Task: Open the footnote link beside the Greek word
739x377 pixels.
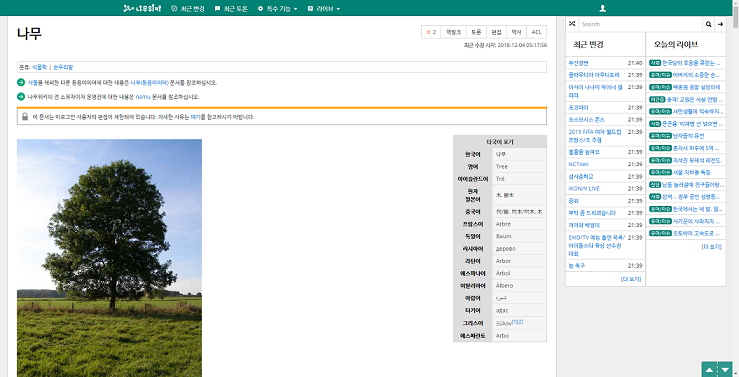Action: 517,322
